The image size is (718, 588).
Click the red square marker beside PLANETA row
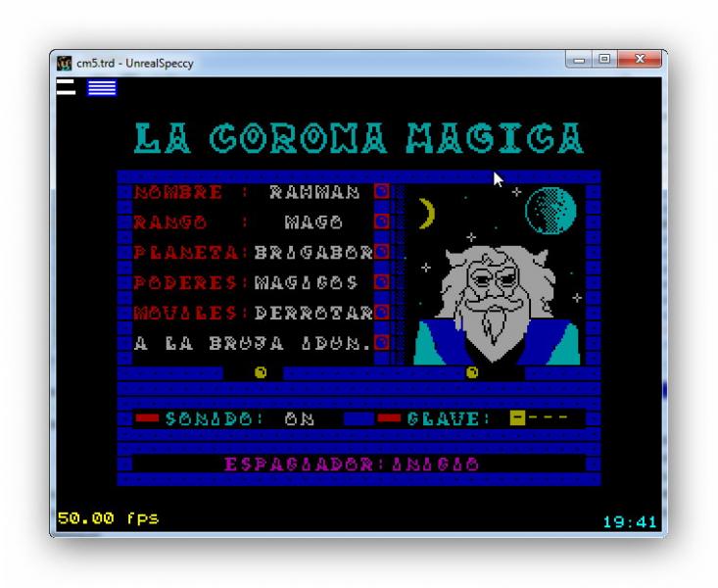click(x=382, y=253)
